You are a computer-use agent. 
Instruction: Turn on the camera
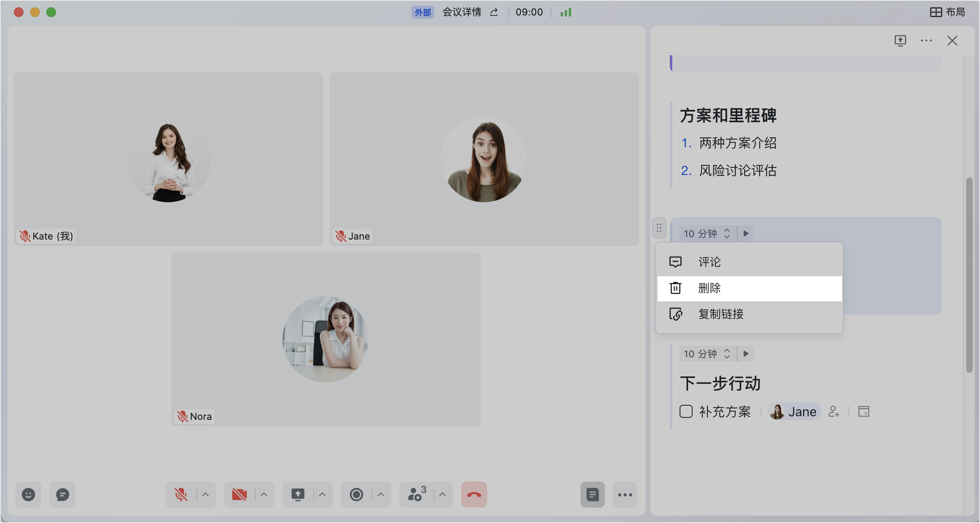pyautogui.click(x=240, y=495)
